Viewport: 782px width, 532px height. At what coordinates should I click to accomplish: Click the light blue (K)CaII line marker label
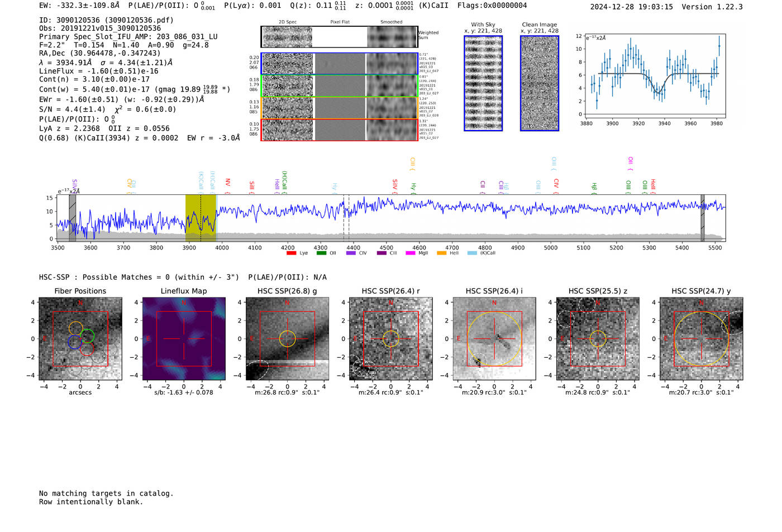pyautogui.click(x=201, y=183)
